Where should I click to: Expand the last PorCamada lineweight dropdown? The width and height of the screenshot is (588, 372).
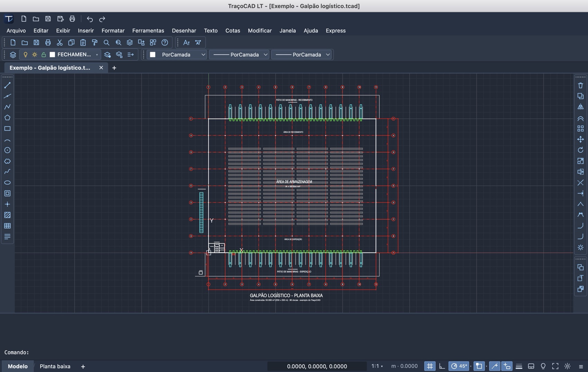coord(302,55)
